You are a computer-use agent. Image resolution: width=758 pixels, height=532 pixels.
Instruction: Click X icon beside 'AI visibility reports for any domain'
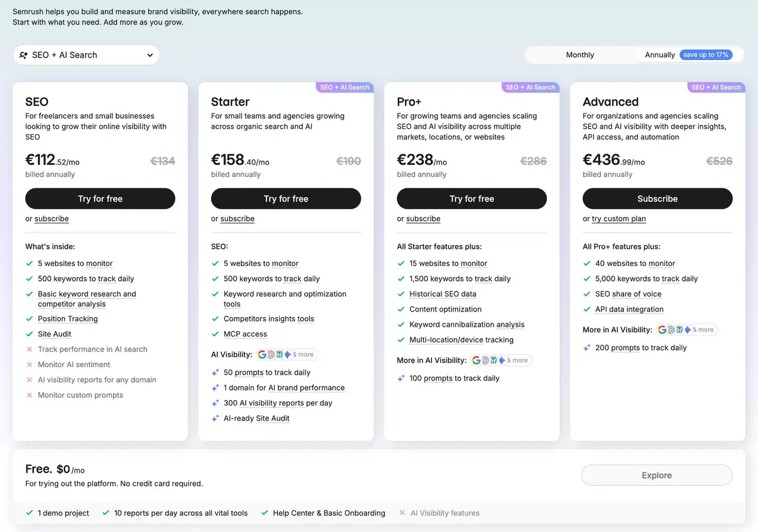tap(29, 380)
